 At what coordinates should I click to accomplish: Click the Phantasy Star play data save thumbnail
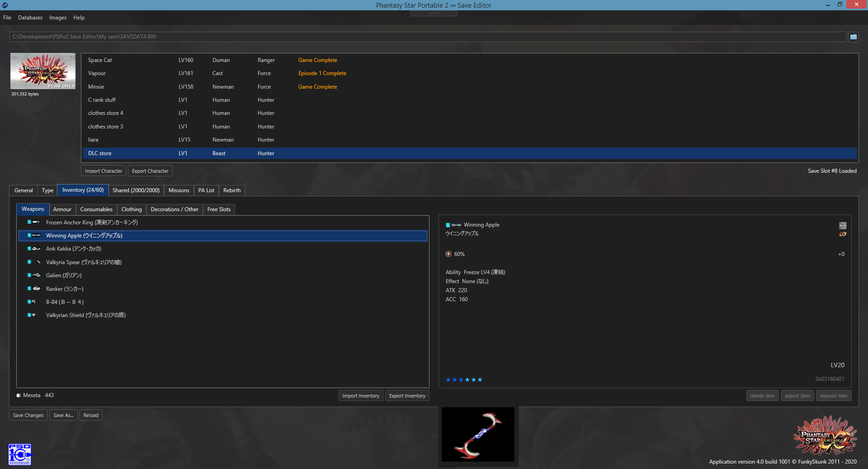tap(43, 71)
